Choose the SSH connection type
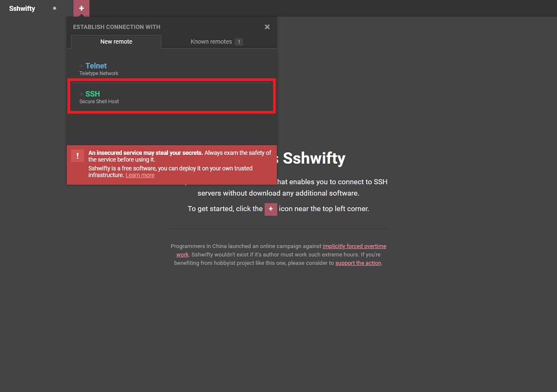This screenshot has width=557, height=392. 92,94
